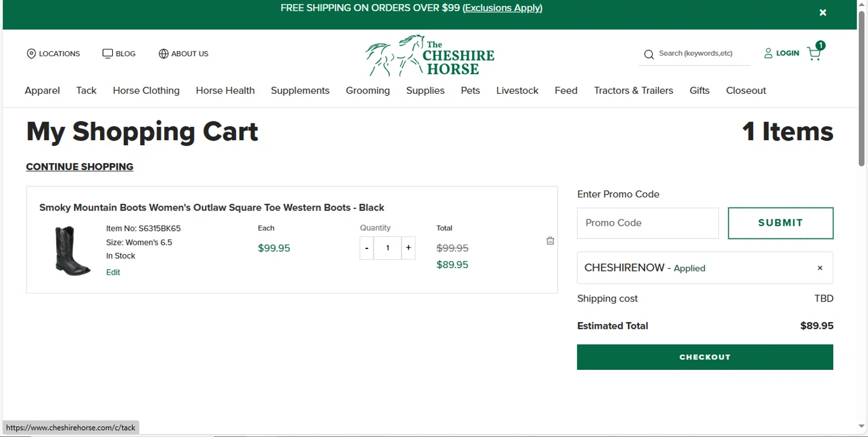Viewport: 868px width, 437px height.
Task: Click the Locations pin icon
Action: click(x=31, y=54)
